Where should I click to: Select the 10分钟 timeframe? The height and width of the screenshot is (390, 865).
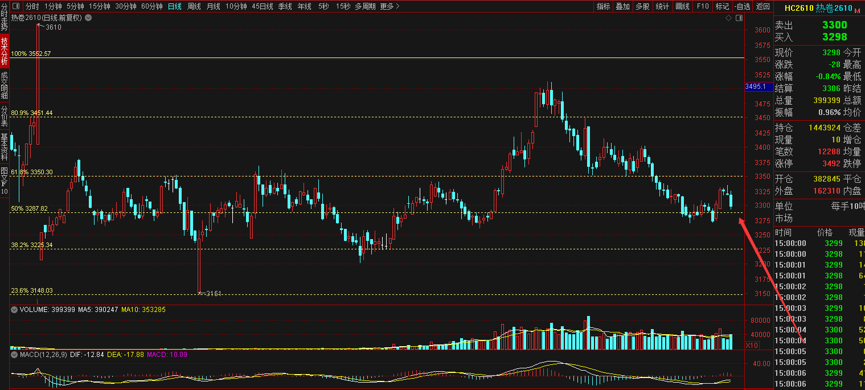click(236, 7)
